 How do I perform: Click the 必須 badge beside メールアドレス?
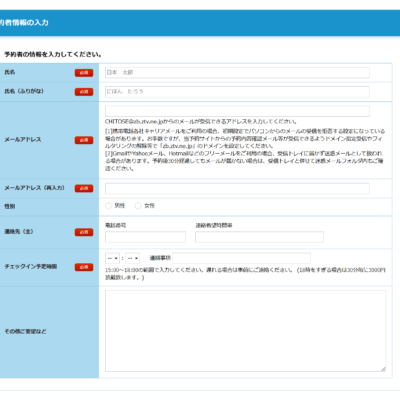[84, 140]
